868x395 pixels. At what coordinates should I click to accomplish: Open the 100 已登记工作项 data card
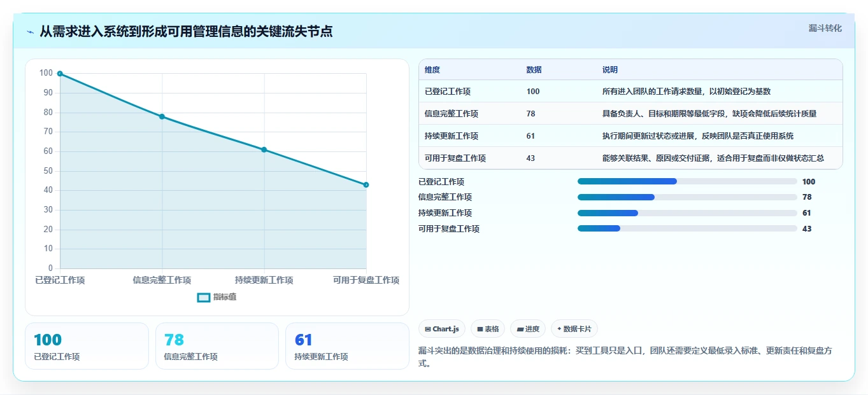[x=87, y=346]
